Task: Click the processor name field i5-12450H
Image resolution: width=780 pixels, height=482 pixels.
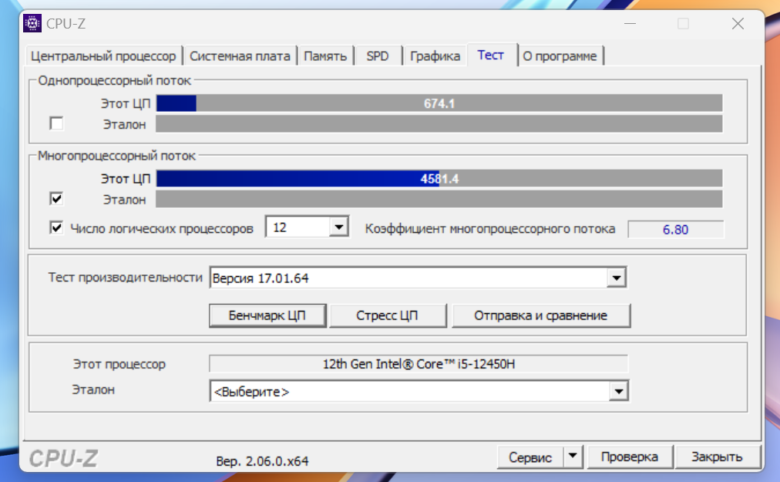Action: (419, 364)
